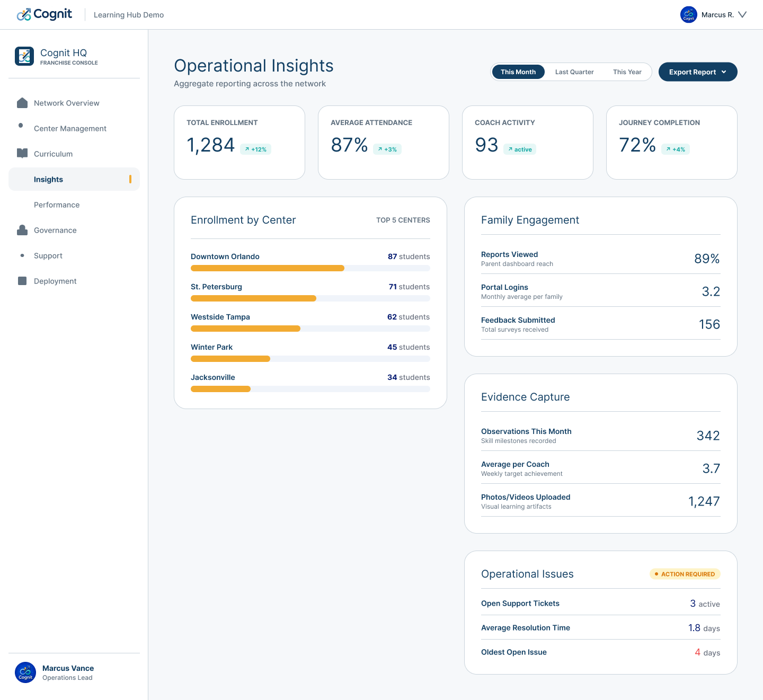Screen dimensions: 763x700
Task: Open Network Overview in sidebar
Action: click(74, 103)
